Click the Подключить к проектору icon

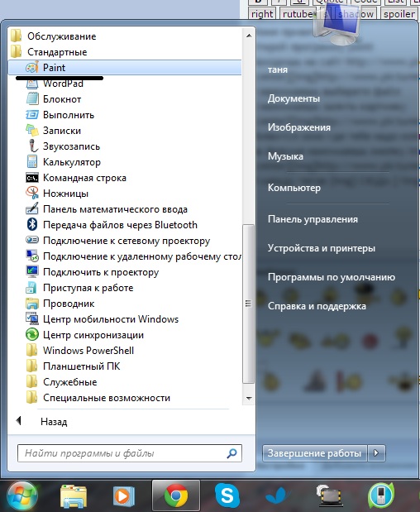32,271
